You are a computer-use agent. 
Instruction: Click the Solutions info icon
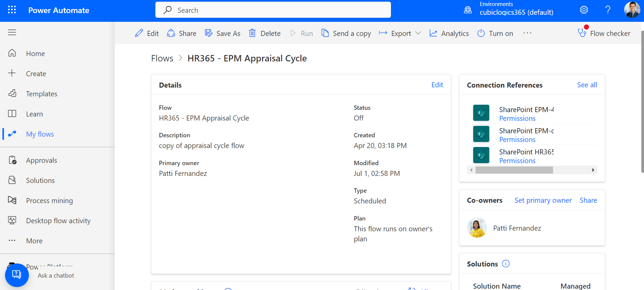(x=506, y=264)
